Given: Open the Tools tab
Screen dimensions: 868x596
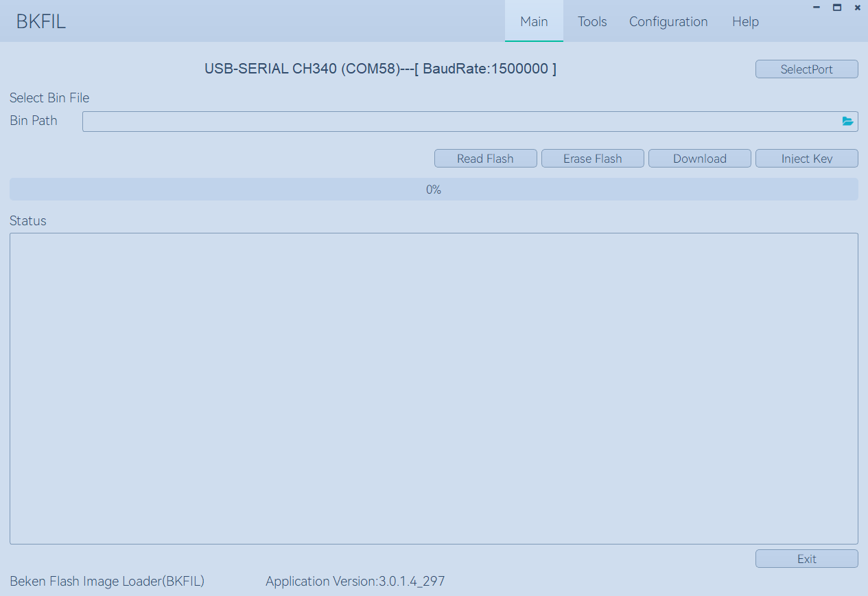Looking at the screenshot, I should coord(592,21).
